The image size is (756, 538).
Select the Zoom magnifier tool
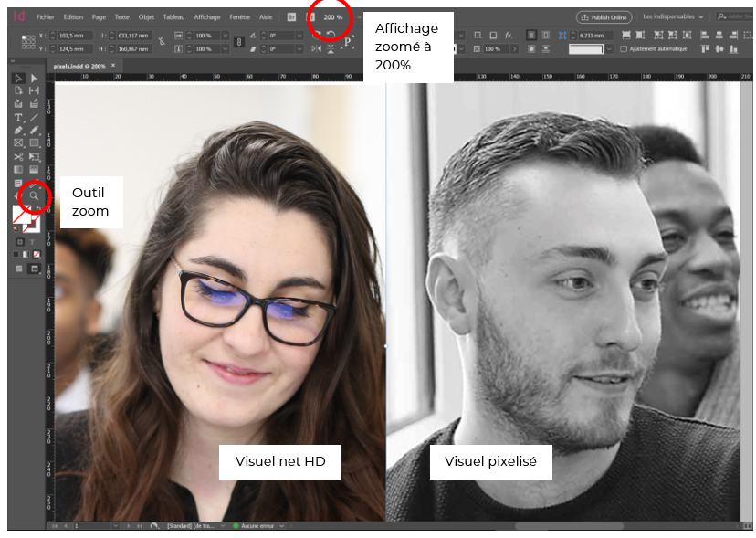pyautogui.click(x=34, y=195)
